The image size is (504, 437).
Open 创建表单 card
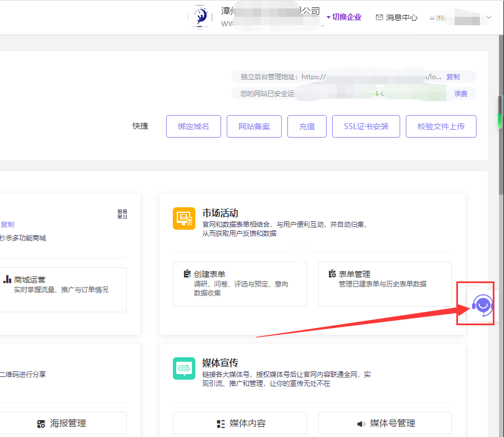click(x=240, y=284)
